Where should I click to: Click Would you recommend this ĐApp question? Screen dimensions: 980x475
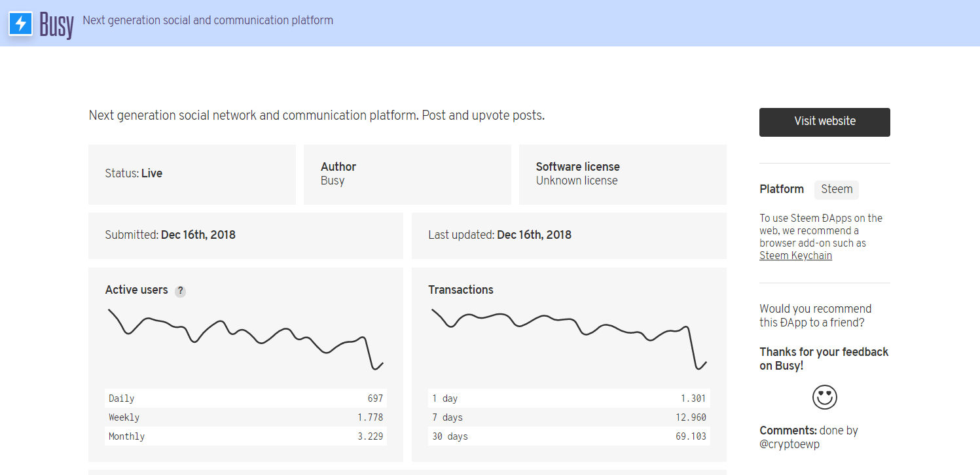(815, 315)
